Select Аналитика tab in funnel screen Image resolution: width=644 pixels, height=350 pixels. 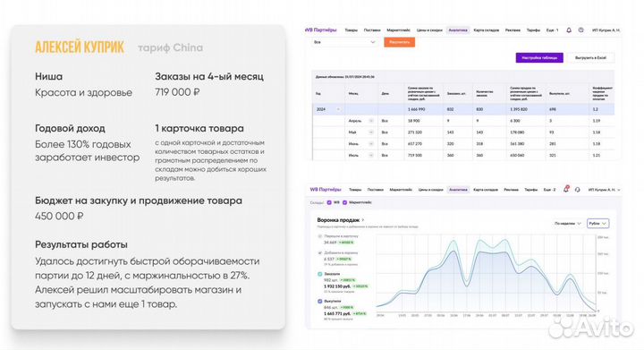tap(458, 190)
